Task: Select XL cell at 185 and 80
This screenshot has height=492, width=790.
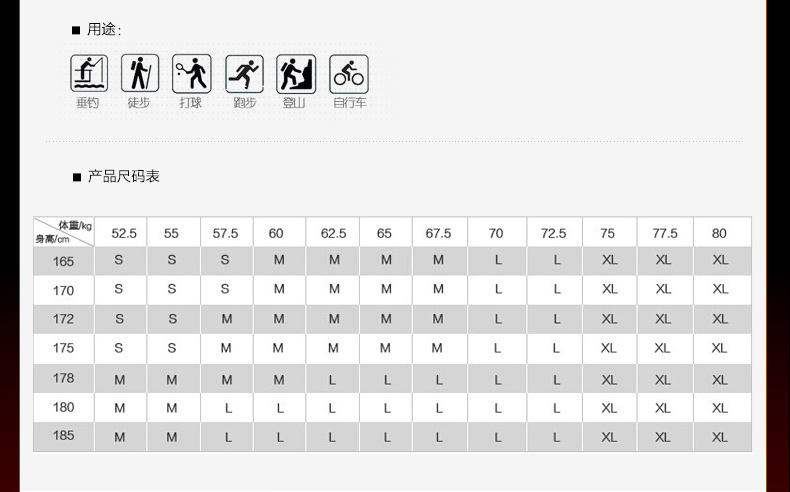Action: [x=722, y=437]
